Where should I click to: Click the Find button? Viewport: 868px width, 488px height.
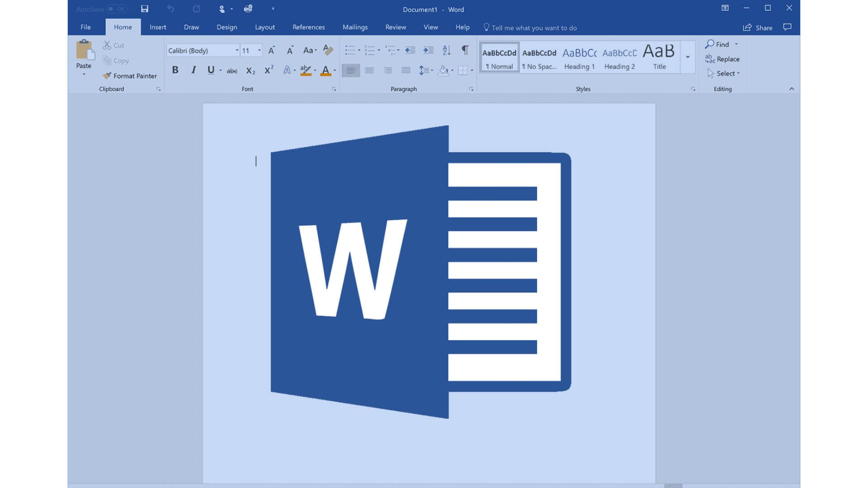pos(717,44)
